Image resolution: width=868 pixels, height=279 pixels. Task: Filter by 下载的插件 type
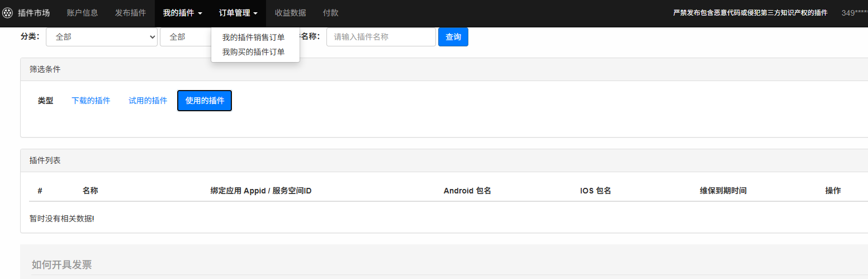(91, 101)
